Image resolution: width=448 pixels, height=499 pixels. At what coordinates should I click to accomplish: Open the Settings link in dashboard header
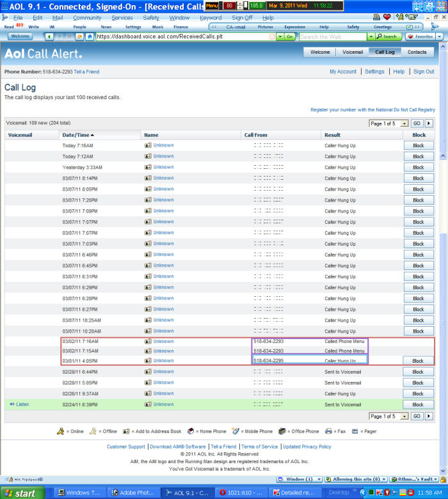[x=374, y=72]
